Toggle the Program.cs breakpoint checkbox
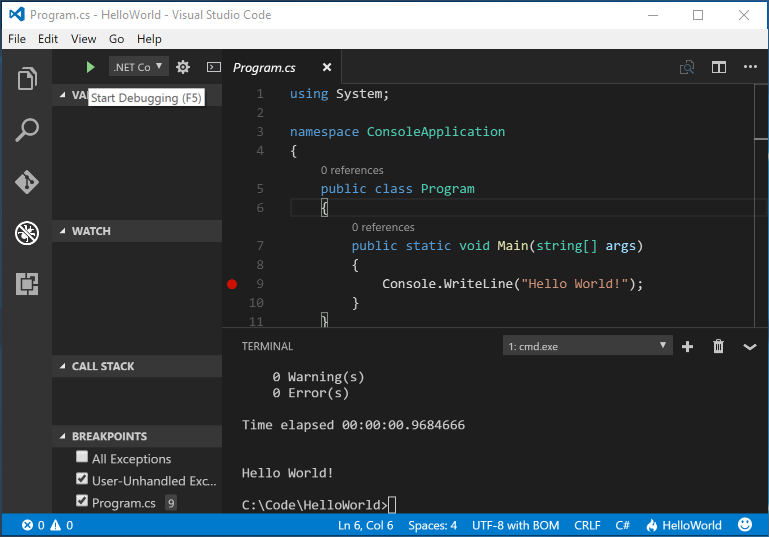 click(82, 501)
